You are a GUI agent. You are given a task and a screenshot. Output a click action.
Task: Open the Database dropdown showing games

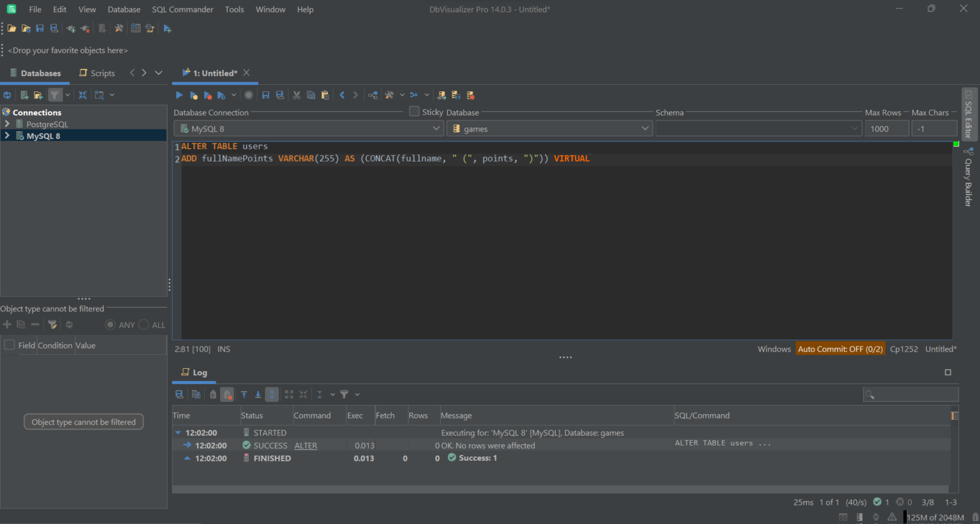(644, 128)
